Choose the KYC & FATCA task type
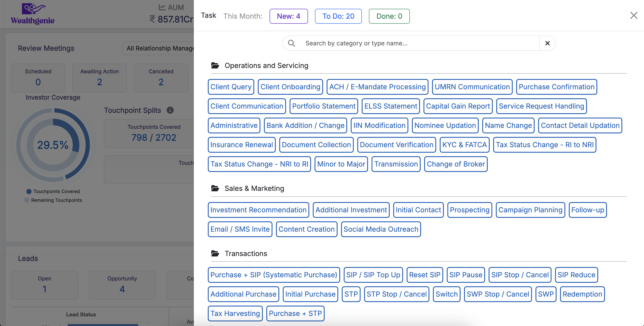Image resolution: width=644 pixels, height=326 pixels. pyautogui.click(x=464, y=145)
